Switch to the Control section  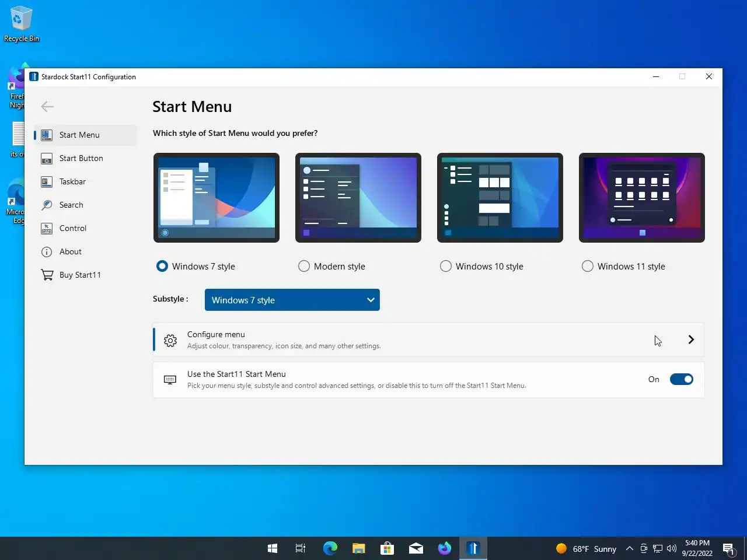pos(85,228)
